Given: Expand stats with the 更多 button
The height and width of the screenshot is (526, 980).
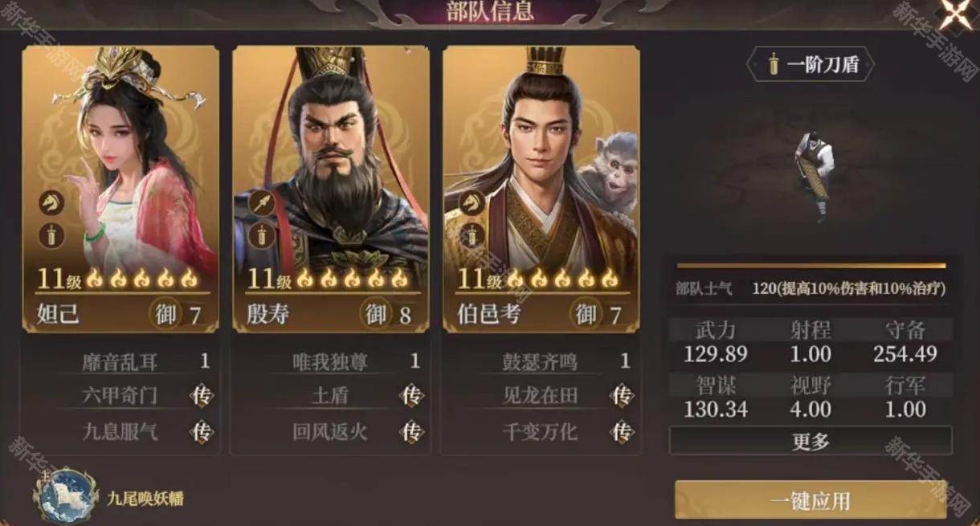Looking at the screenshot, I should [x=811, y=441].
